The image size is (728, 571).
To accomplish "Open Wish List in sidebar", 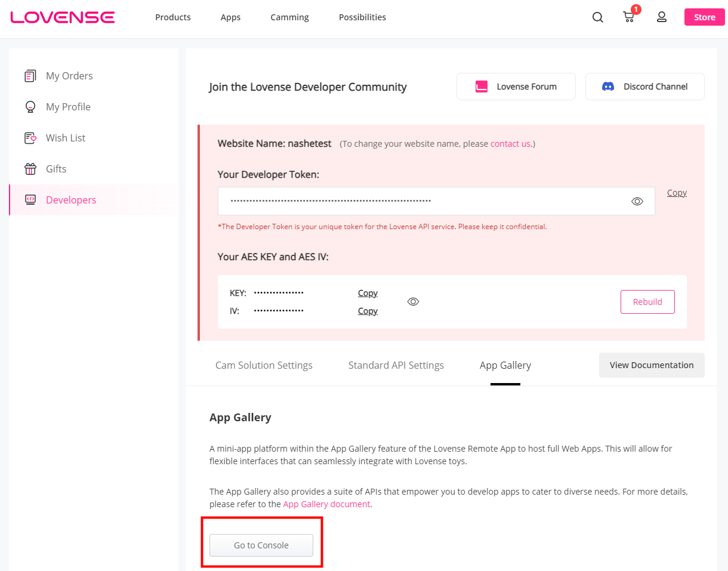I will tap(66, 138).
